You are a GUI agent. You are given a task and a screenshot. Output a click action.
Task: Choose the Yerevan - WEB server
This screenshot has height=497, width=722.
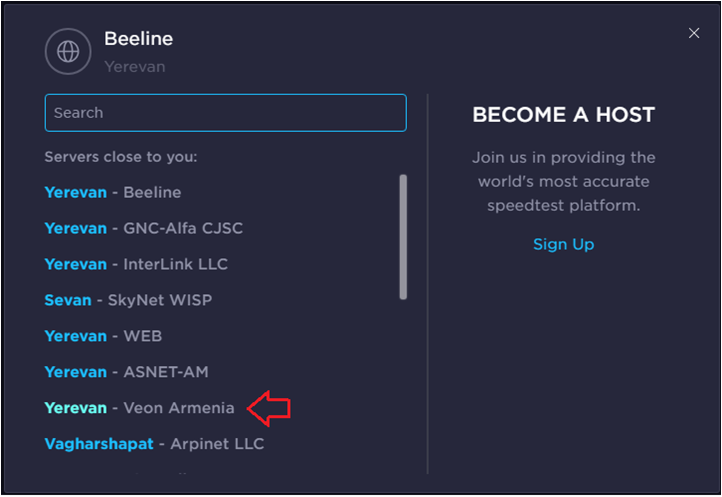(x=103, y=336)
